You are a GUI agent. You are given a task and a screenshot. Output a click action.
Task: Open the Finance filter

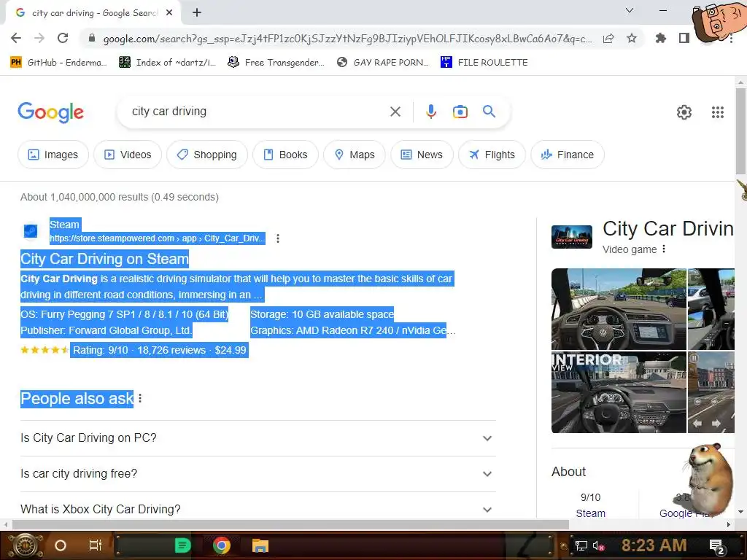[x=568, y=155]
